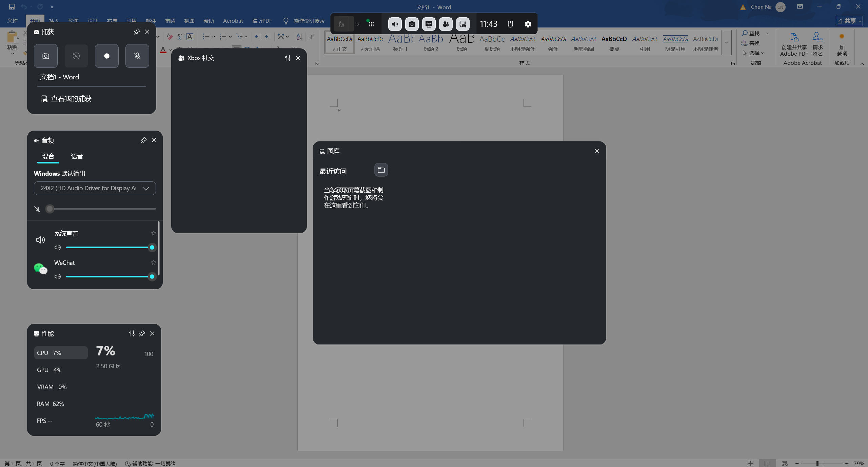
Task: Open the captures folder in Gallery
Action: pos(381,170)
